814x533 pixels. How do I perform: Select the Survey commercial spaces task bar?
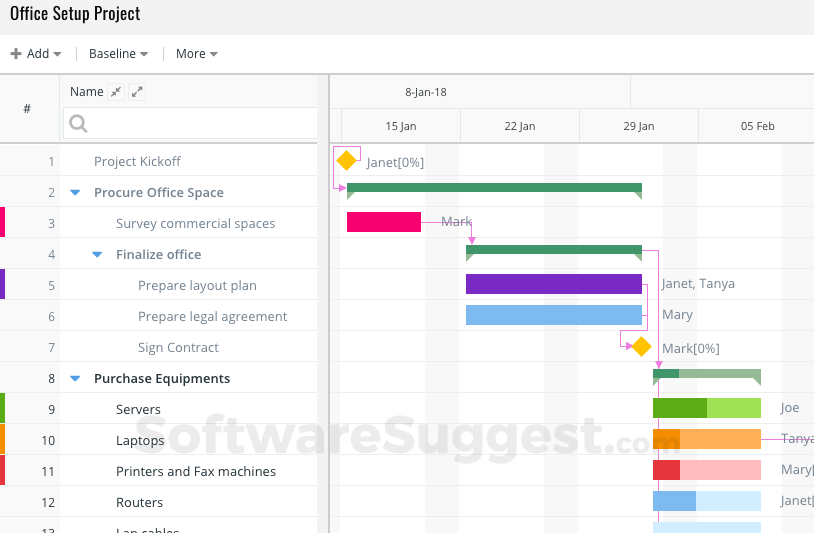coord(384,222)
